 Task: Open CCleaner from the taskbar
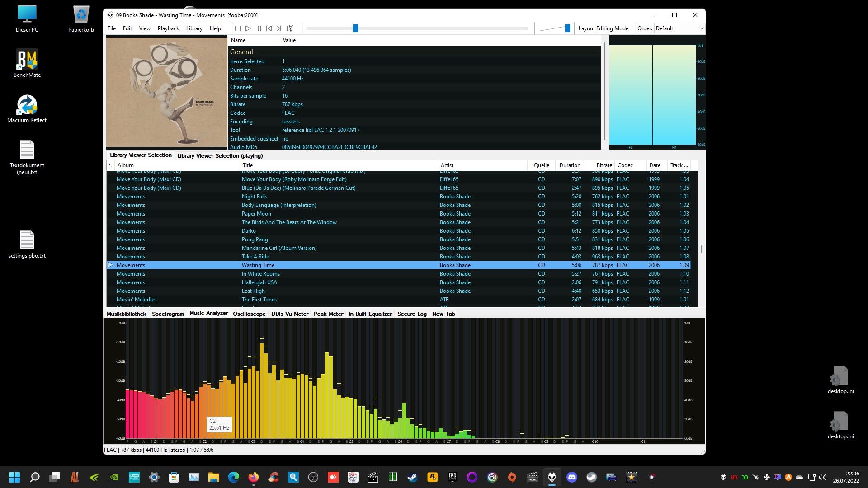tap(273, 477)
